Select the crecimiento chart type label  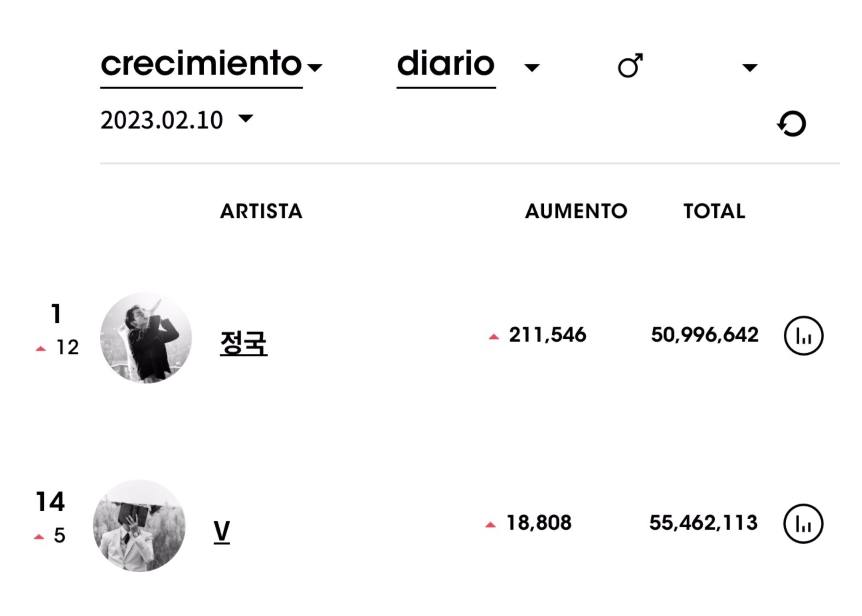tap(201, 64)
